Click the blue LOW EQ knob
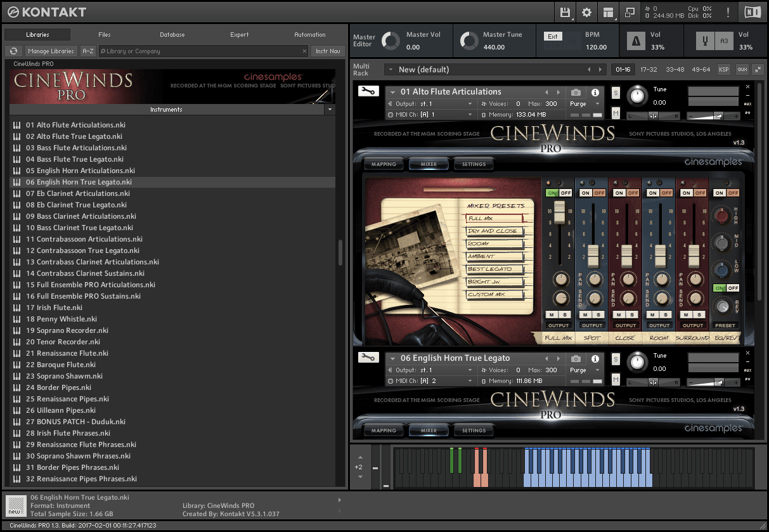This screenshot has width=769, height=532. [x=721, y=270]
